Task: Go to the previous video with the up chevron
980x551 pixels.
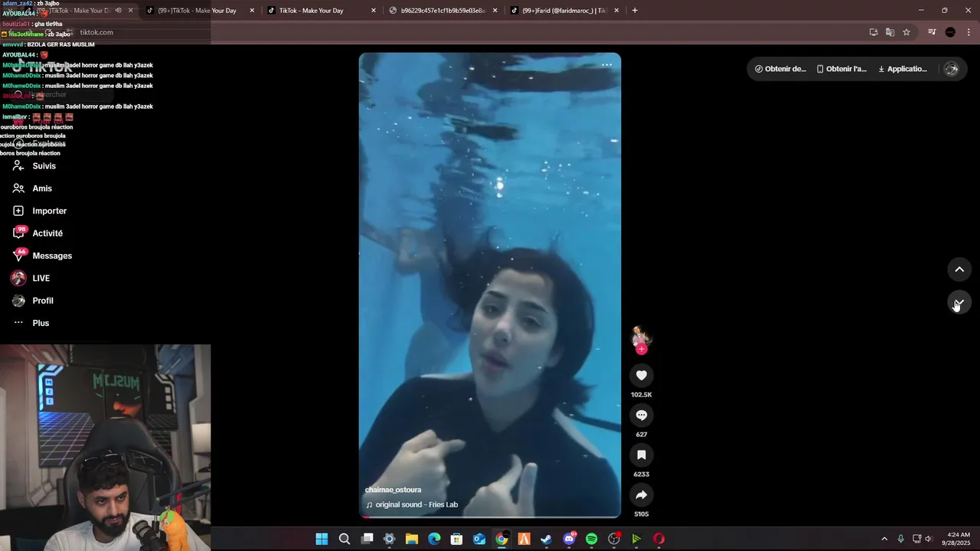Action: pos(959,269)
